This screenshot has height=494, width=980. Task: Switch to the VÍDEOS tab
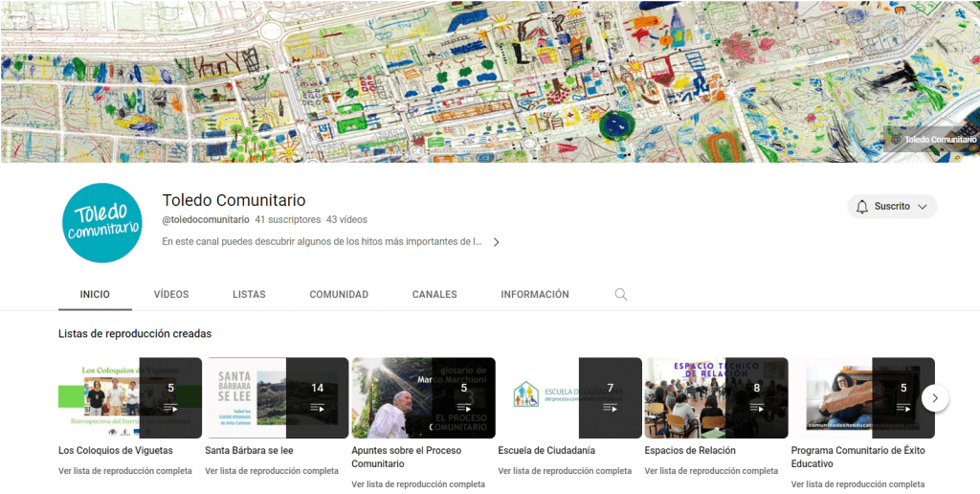coord(171,295)
